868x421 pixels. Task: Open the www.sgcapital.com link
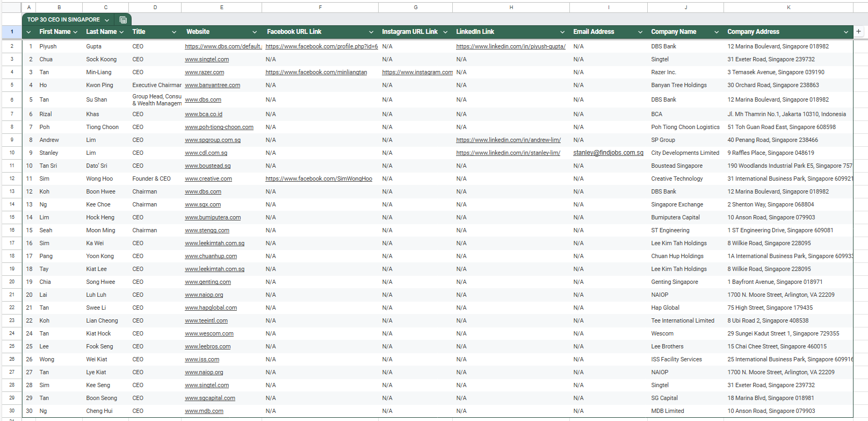(210, 398)
